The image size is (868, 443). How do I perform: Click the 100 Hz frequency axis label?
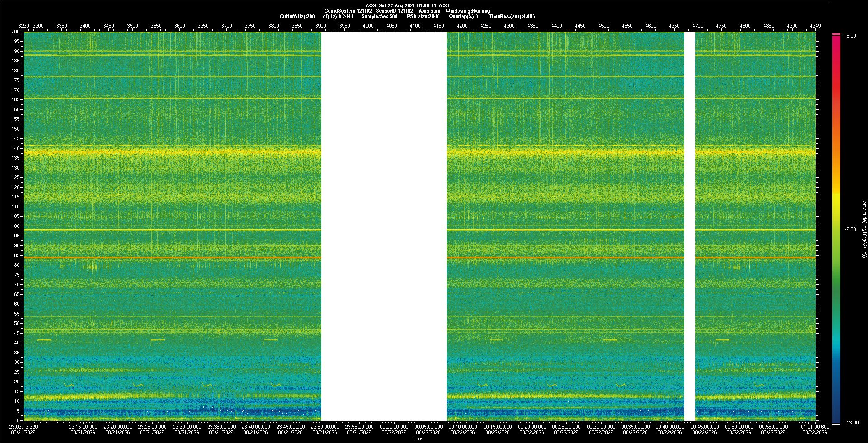16,226
